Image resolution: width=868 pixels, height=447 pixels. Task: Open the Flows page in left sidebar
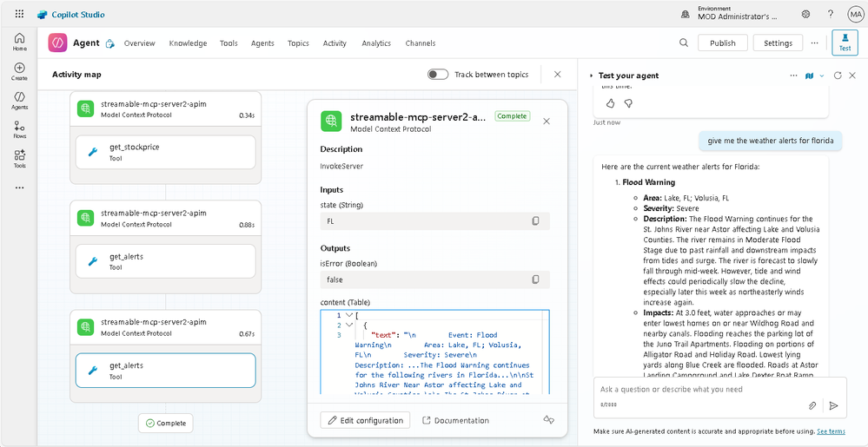click(x=19, y=128)
